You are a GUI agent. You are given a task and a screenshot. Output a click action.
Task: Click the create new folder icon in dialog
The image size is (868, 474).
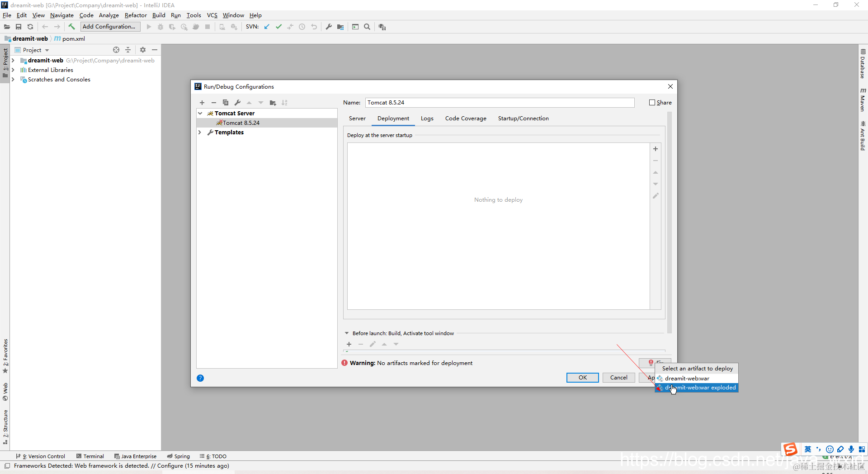(273, 103)
